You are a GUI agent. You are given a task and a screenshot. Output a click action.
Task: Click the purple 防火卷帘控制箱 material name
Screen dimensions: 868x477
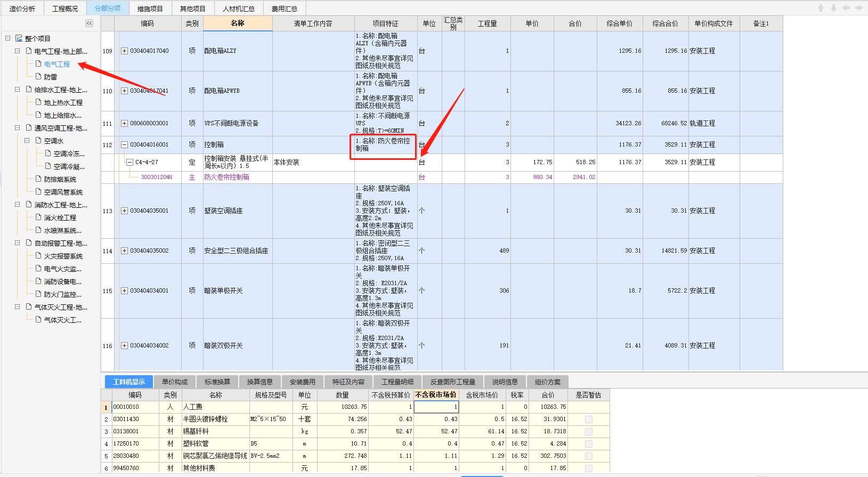tap(227, 177)
